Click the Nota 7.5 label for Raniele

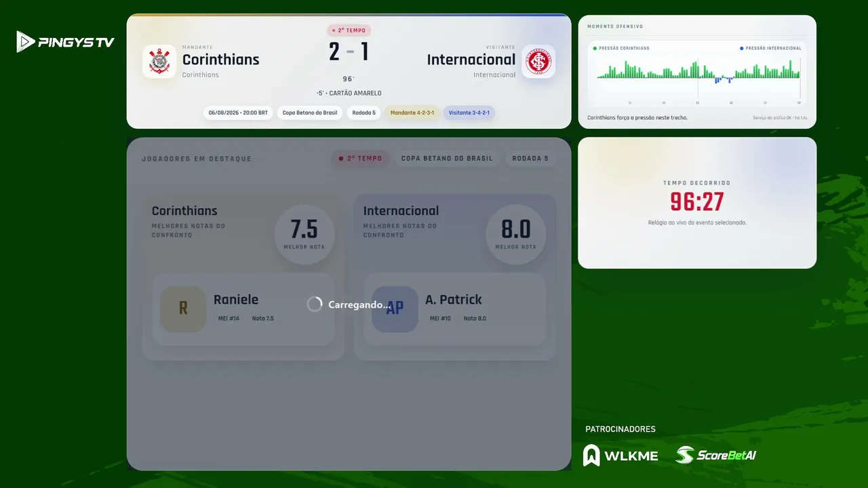pos(263,319)
